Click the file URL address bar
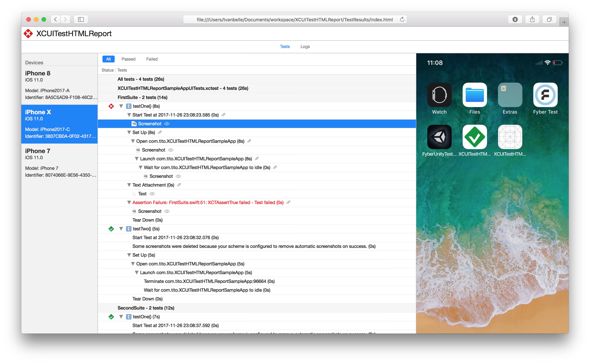Viewport: 590px width, 364px height. coord(294,19)
